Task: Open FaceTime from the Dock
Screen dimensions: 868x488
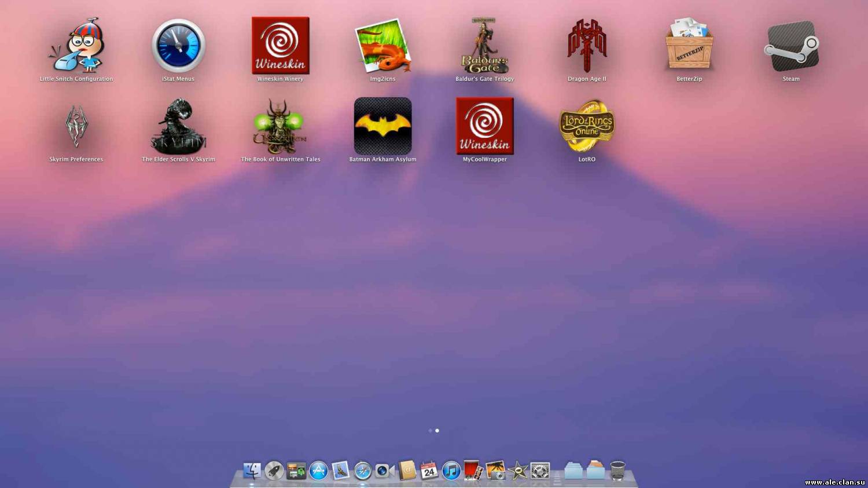Action: tap(384, 471)
